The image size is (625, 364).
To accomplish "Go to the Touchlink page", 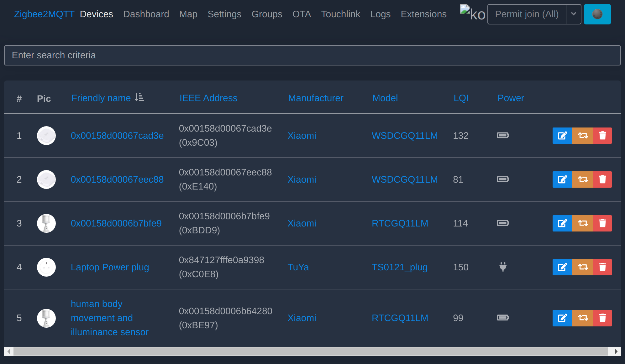I will click(x=340, y=14).
